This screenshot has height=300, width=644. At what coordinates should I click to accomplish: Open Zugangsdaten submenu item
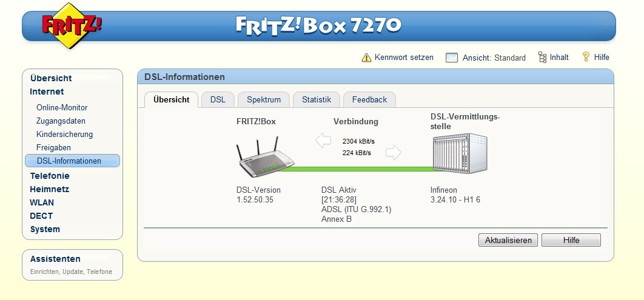click(x=61, y=121)
